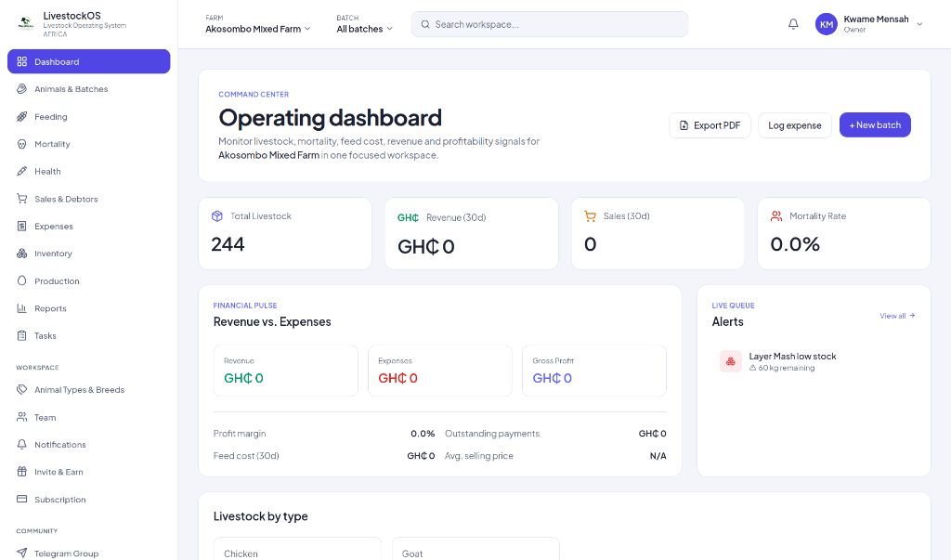Screen dimensions: 951x560
Task: Navigate to Sales & Debtors
Action: pos(88,199)
